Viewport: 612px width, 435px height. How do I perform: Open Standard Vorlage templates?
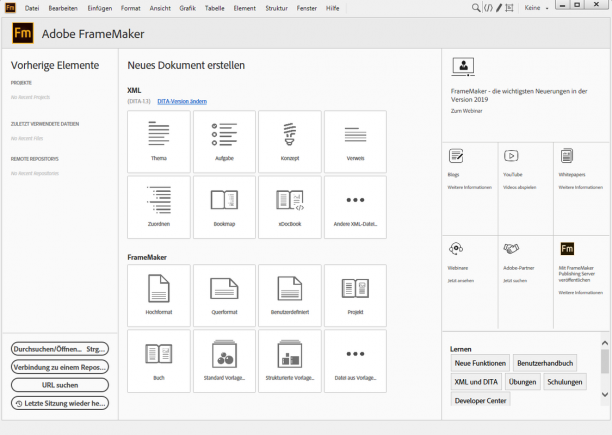point(224,361)
